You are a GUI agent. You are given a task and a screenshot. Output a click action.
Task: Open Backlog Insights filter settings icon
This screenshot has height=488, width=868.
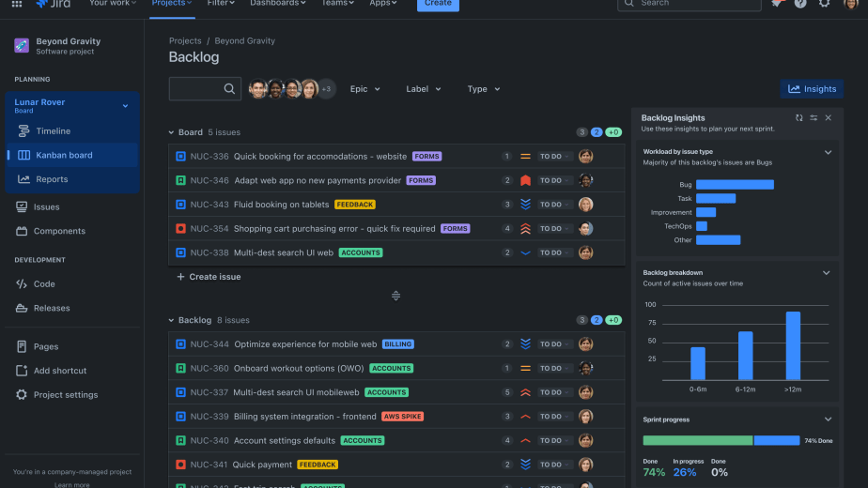pos(813,117)
